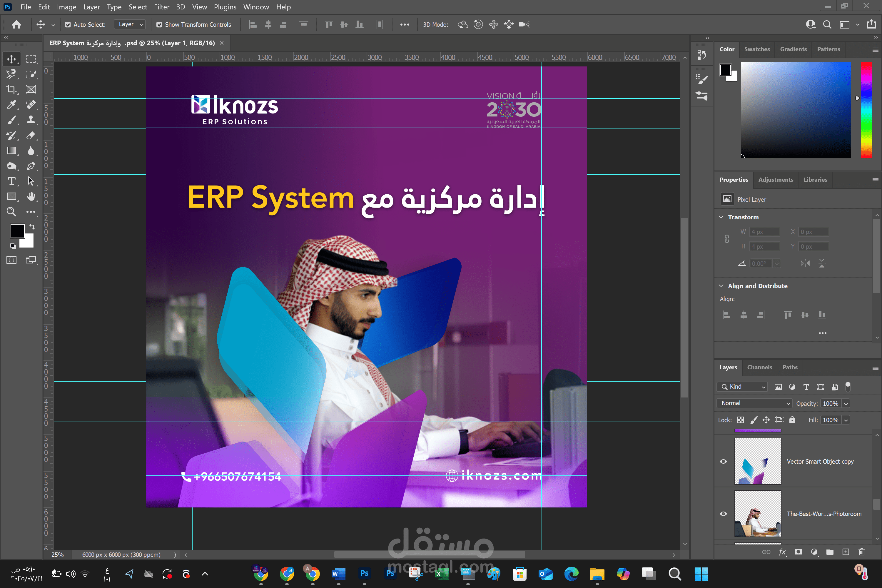Toggle the Auto-Select checkbox

coord(68,24)
